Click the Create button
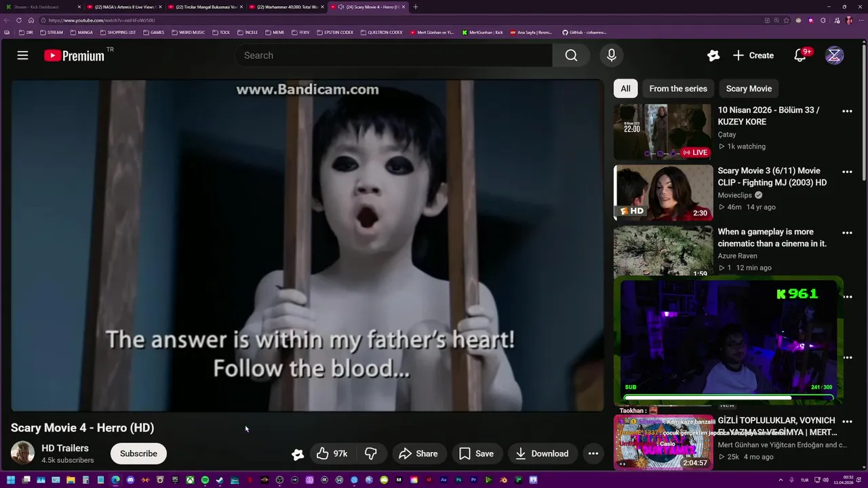This screenshot has width=868, height=488. 753,56
